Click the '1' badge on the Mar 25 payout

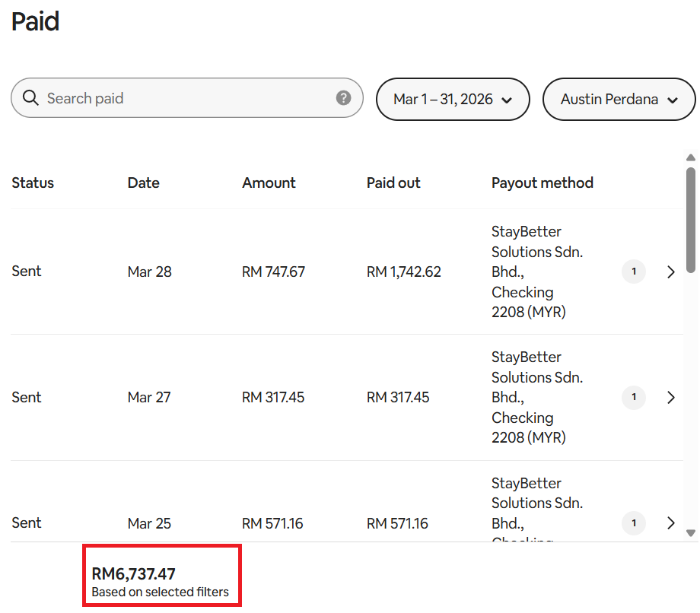coord(634,523)
